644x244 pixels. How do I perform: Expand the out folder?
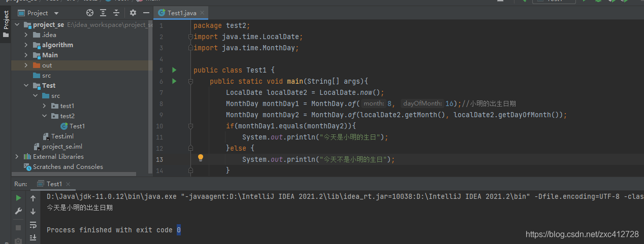point(26,65)
